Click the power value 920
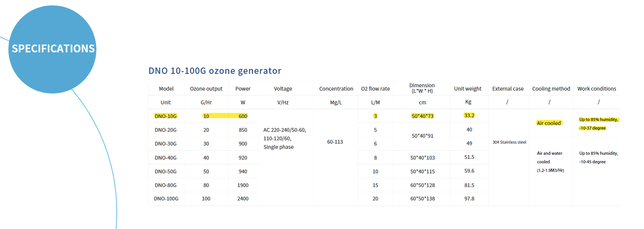Screen dimensions: 644x229 [x=243, y=158]
